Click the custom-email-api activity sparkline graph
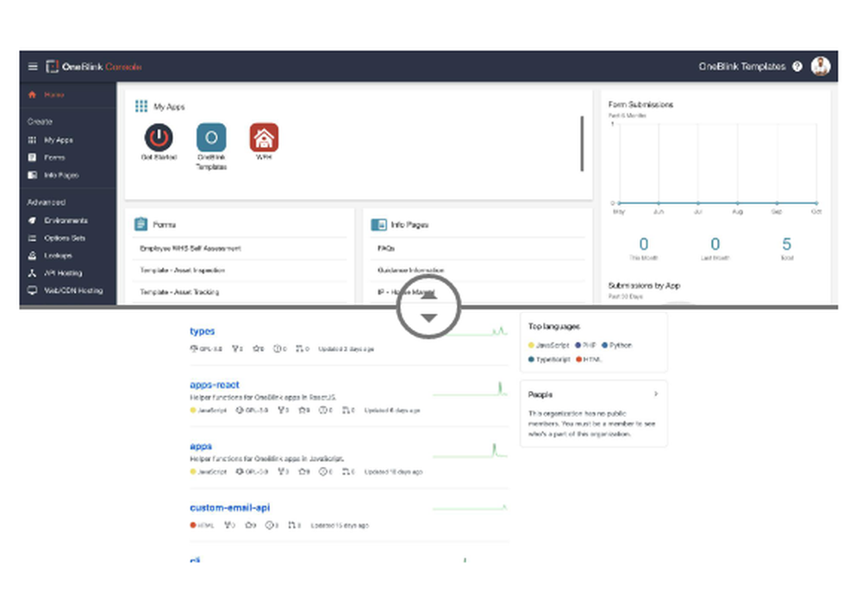The height and width of the screenshot is (616, 862). point(470,507)
